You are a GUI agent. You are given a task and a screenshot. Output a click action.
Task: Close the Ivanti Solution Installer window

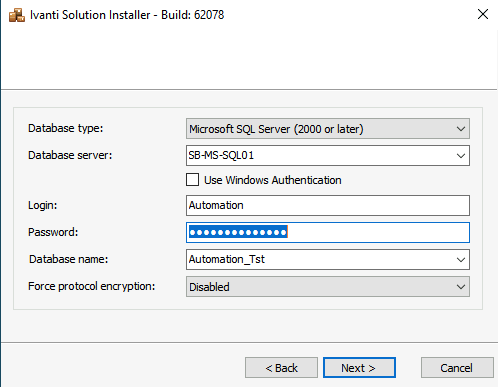point(483,14)
